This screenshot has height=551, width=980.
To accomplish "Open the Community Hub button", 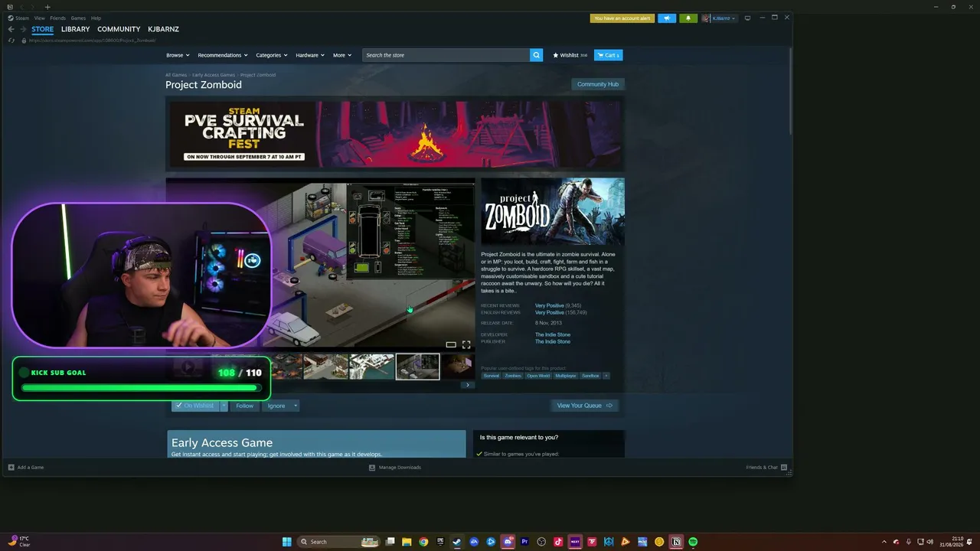I will pos(598,84).
